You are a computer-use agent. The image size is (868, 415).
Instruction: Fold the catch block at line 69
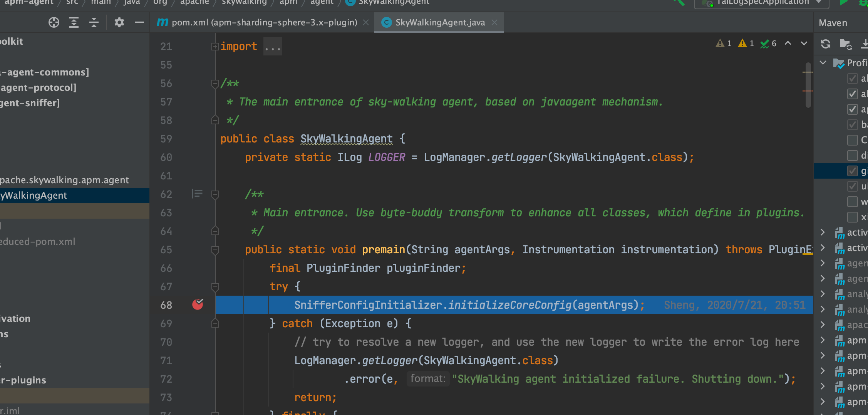215,323
